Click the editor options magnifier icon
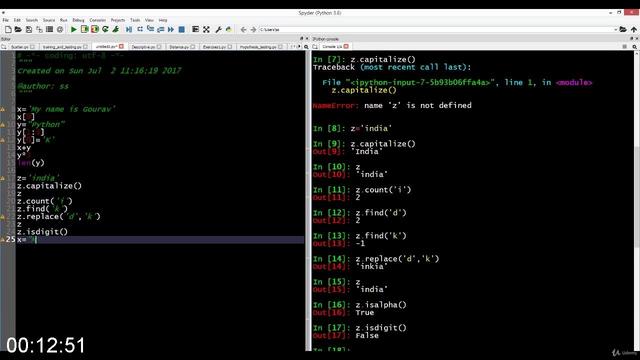Viewport: 640px width, 360px height. [x=306, y=47]
